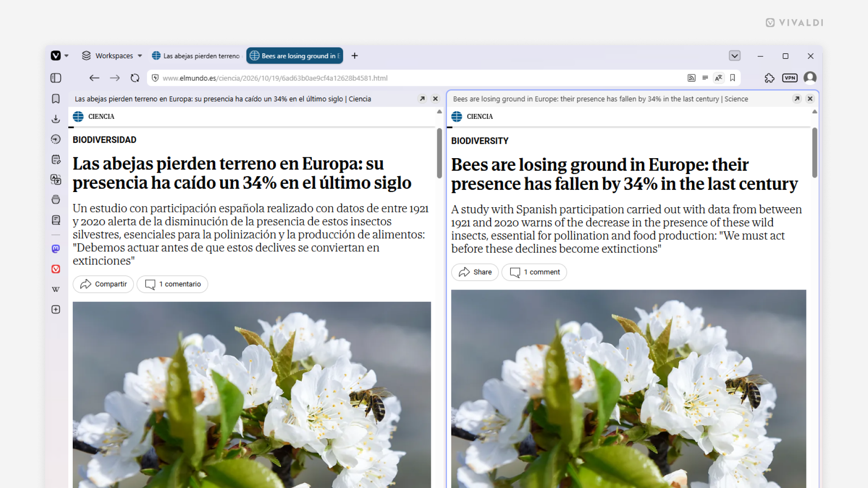Screen dimensions: 868x488
Task: Open the Extensions puzzle icon
Action: 769,78
